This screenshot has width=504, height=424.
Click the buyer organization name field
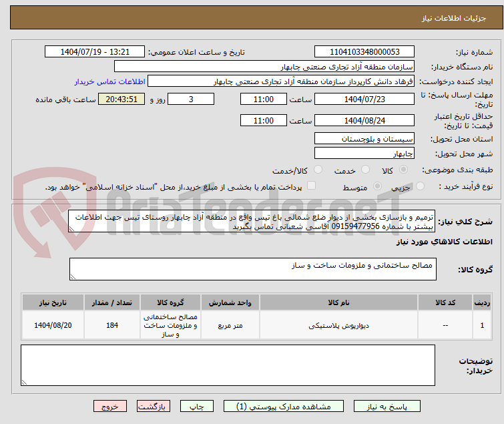tap(264, 67)
